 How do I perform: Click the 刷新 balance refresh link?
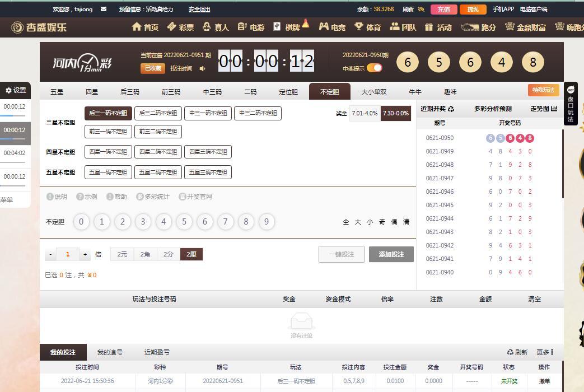point(408,10)
